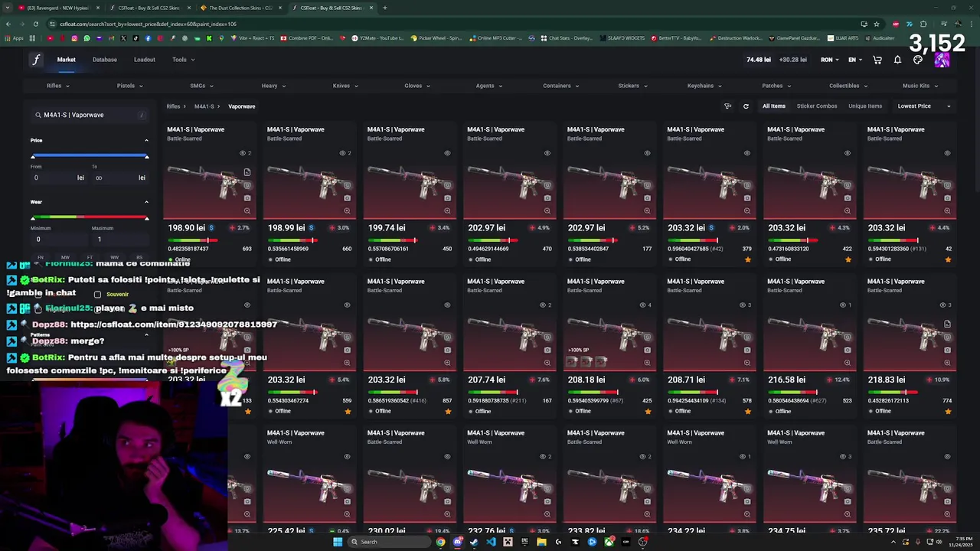The width and height of the screenshot is (980, 551).
Task: Toggle watch eye on 216.58 lei listing
Action: tap(842, 305)
